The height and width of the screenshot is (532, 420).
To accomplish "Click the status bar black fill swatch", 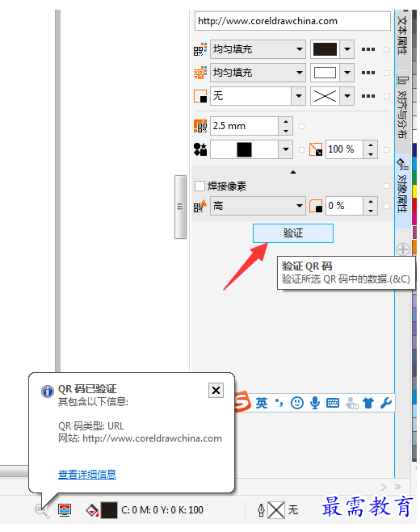I will (x=109, y=510).
